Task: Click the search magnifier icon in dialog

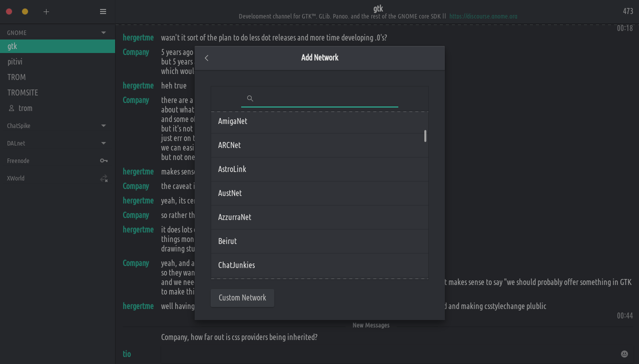Action: point(250,98)
